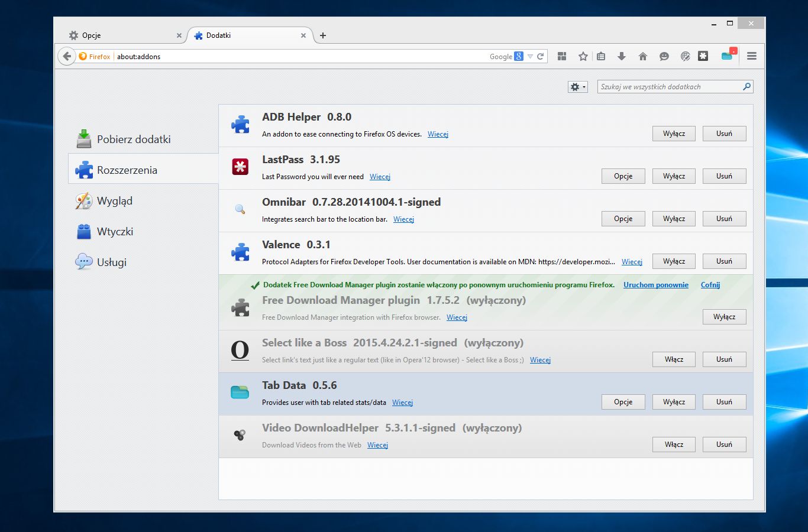Disable LastPass with Wyłącz
808x532 pixels.
coord(674,176)
